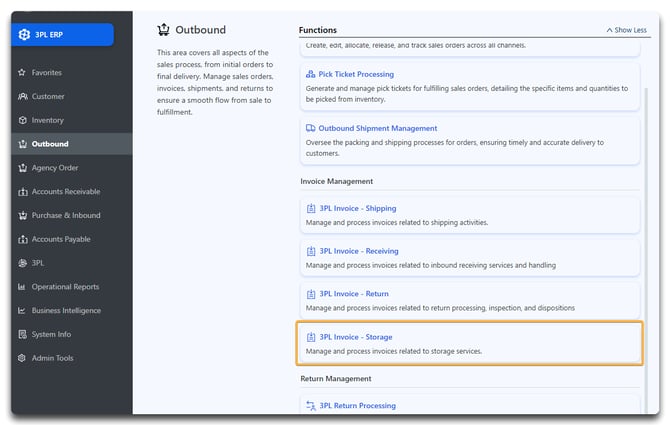This screenshot has width=670, height=425.
Task: Click the Functions list vertical scrollbar
Action: click(645, 200)
